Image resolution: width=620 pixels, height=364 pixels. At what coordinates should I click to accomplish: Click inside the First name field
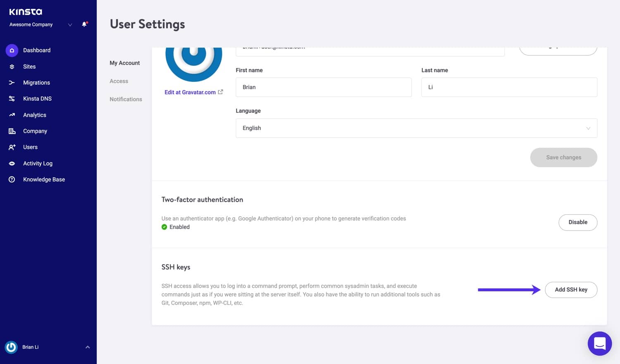pyautogui.click(x=324, y=87)
